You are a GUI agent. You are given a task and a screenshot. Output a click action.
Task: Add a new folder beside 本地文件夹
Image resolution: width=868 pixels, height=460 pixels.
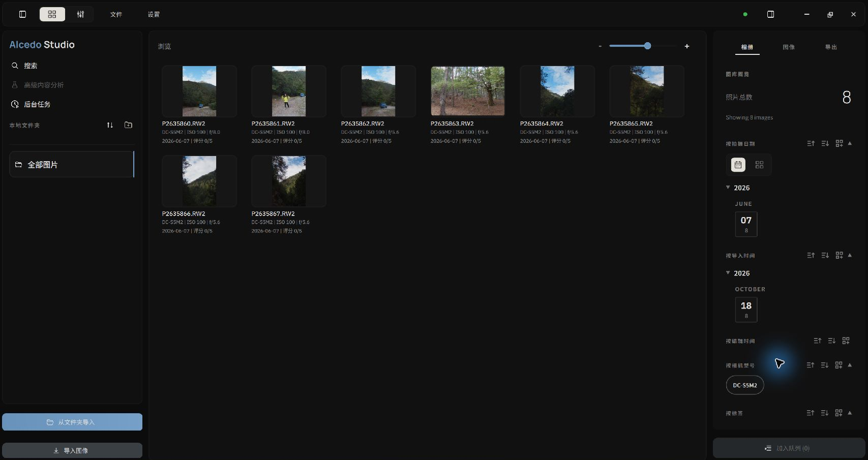coord(128,125)
